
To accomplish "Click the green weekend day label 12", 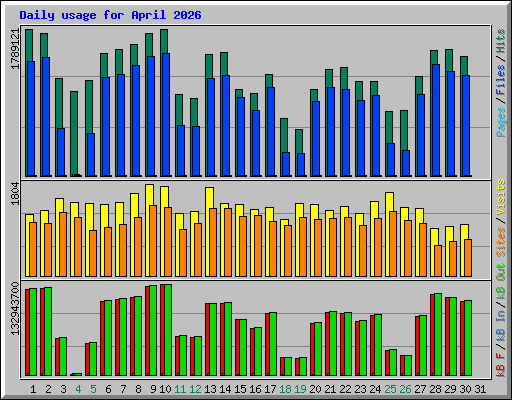I will (195, 389).
